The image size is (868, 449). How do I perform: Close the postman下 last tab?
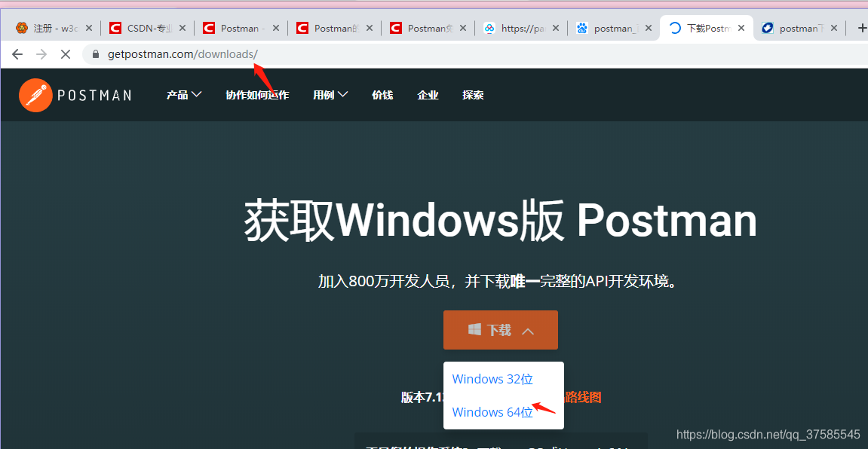click(x=835, y=28)
